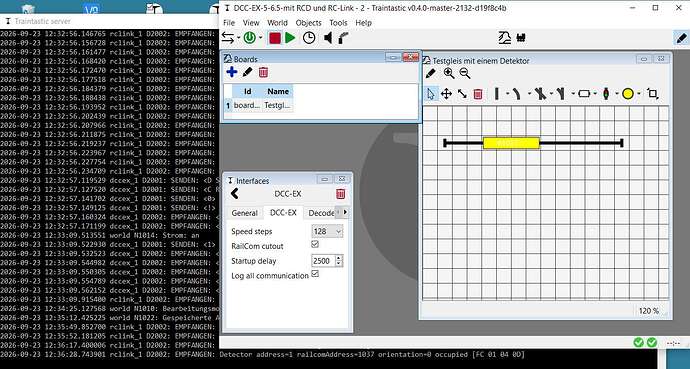Open the Help menu
This screenshot has height=369, width=690.
tap(363, 23)
